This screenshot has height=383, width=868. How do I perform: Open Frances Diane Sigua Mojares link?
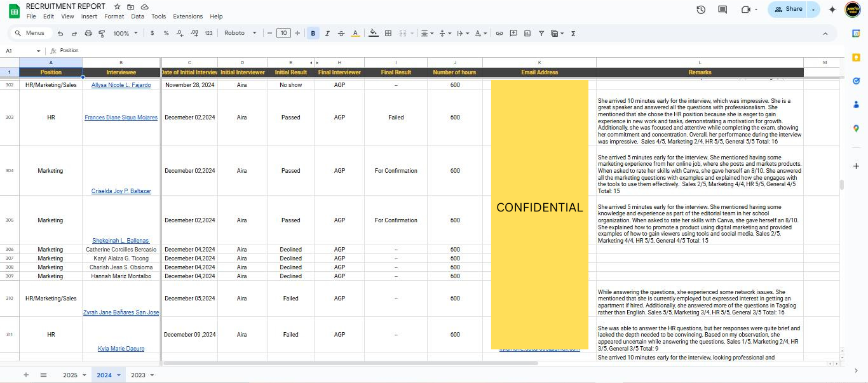121,118
